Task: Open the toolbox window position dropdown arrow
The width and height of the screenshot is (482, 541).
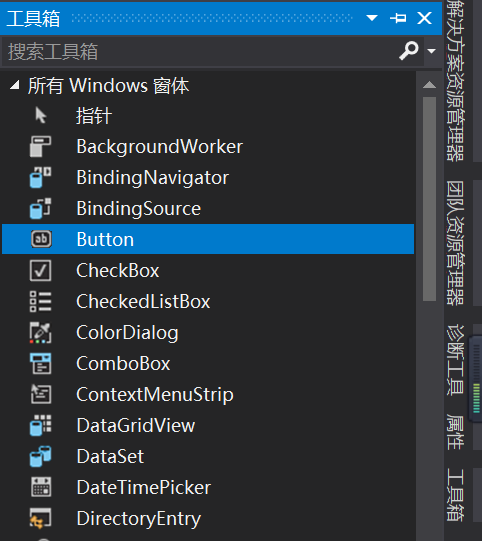Action: click(372, 18)
